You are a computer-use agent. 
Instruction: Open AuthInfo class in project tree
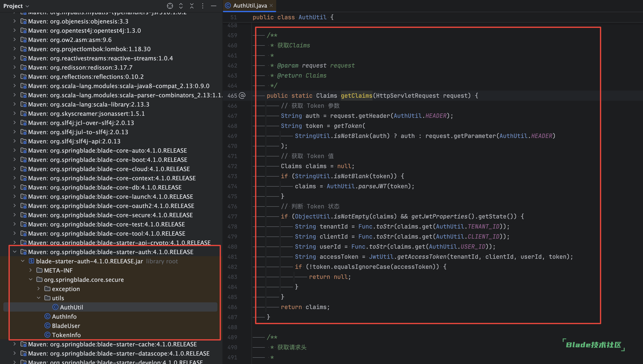[x=64, y=316]
